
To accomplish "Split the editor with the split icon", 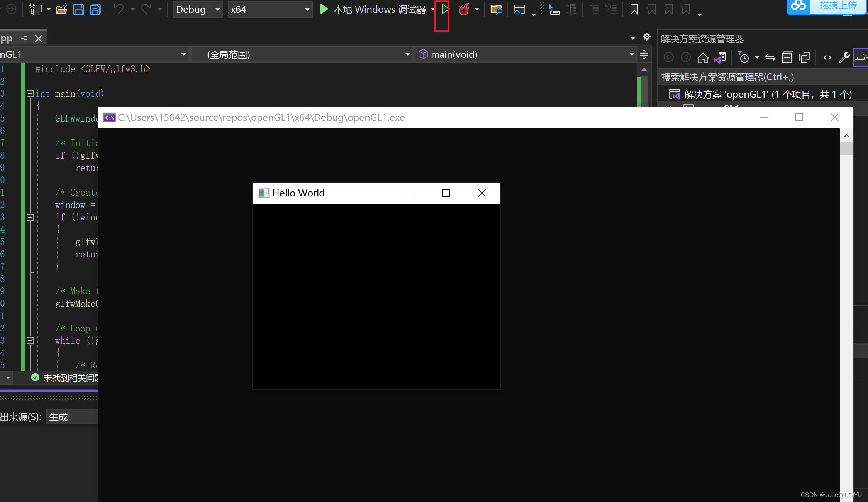I will coord(644,54).
